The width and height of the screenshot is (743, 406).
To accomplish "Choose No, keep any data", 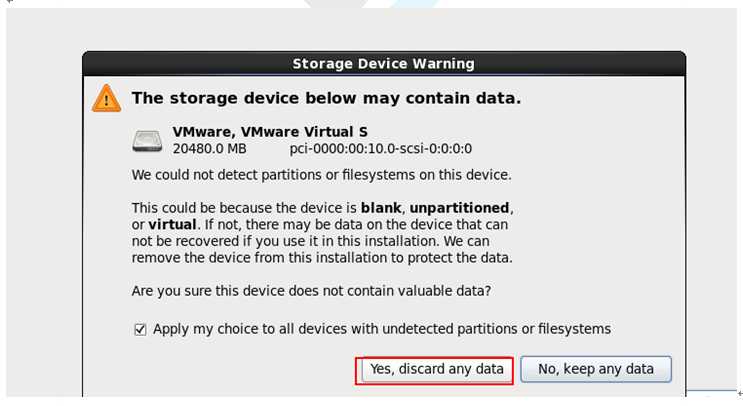I will (596, 370).
